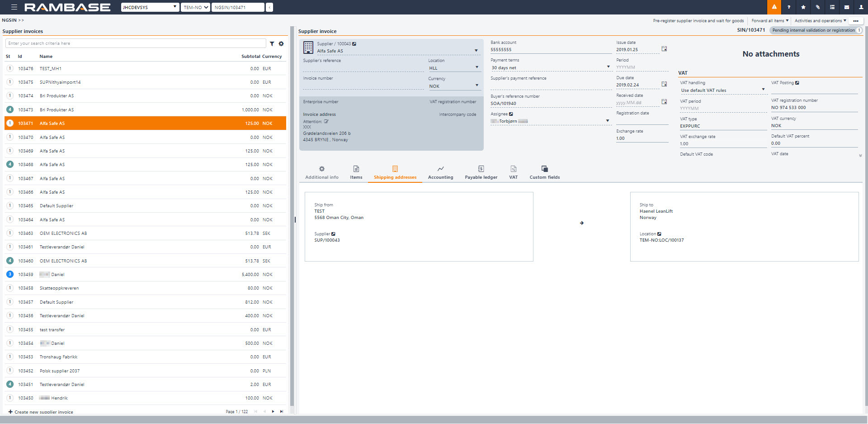Viewport: 868px width, 424px height.
Task: Click the help question mark icon
Action: pyautogui.click(x=789, y=7)
